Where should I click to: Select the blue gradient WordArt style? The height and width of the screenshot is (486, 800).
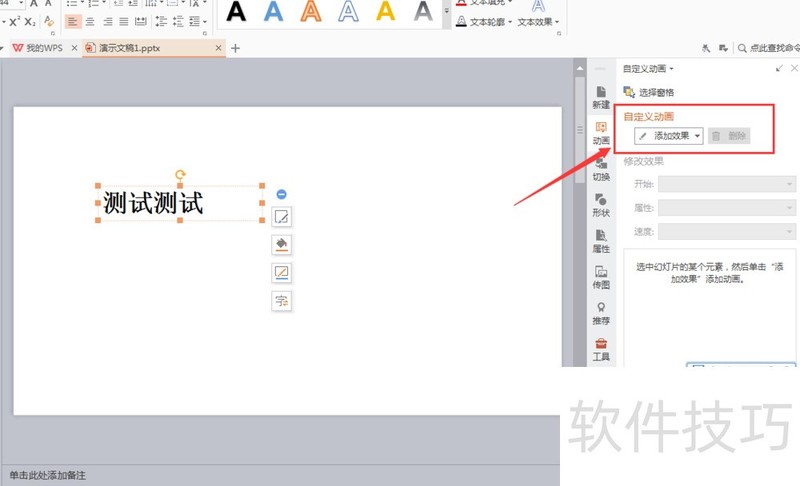click(272, 12)
